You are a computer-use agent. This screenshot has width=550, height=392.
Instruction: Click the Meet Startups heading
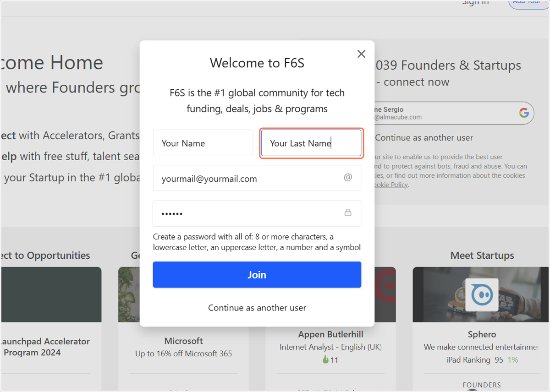pyautogui.click(x=482, y=256)
